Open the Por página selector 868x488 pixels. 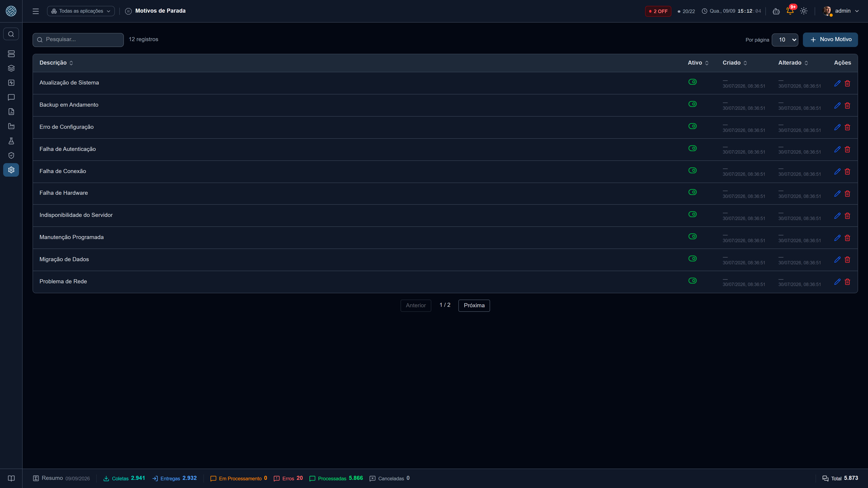785,40
